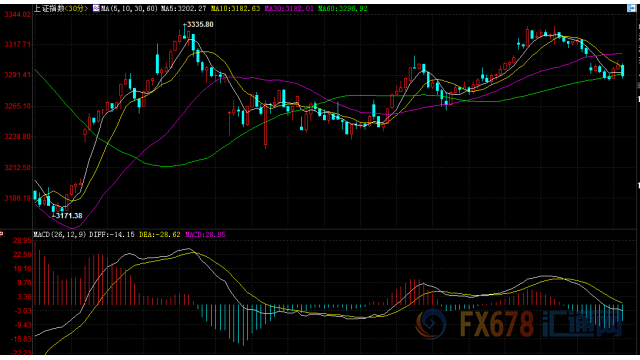Screen dimensions: 640x360
Task: Click the purple MA30:3182.01 value
Action: coord(289,8)
